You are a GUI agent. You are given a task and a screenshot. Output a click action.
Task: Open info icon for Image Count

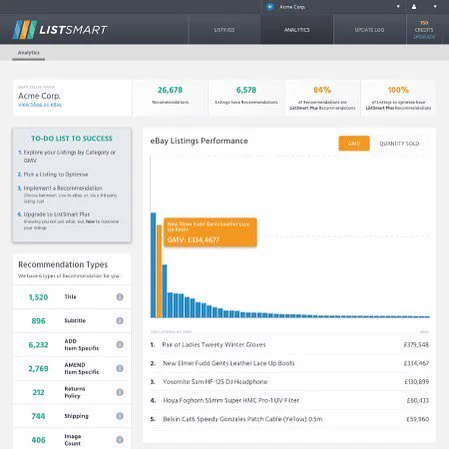120,440
